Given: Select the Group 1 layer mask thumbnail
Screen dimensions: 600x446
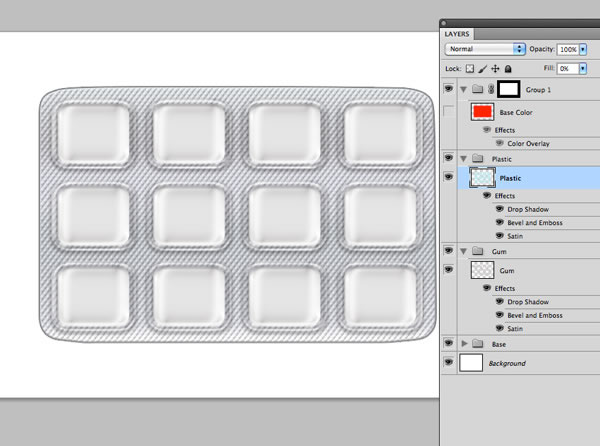Looking at the screenshot, I should click(x=509, y=89).
